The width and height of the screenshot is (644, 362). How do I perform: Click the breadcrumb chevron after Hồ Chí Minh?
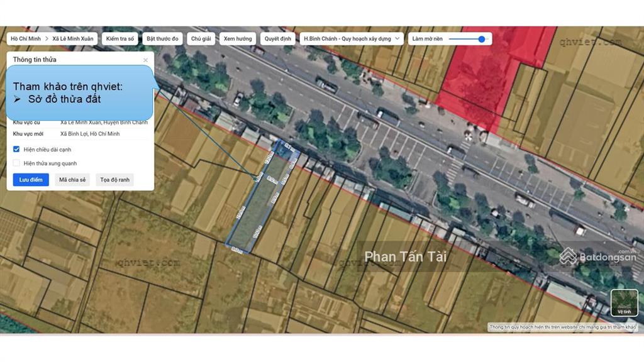pyautogui.click(x=47, y=39)
